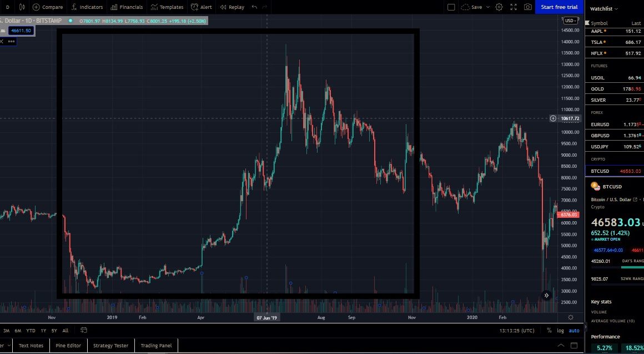Viewport: 644px width, 354px height.
Task: Open chart settings gear in top toolbar
Action: pos(499,7)
